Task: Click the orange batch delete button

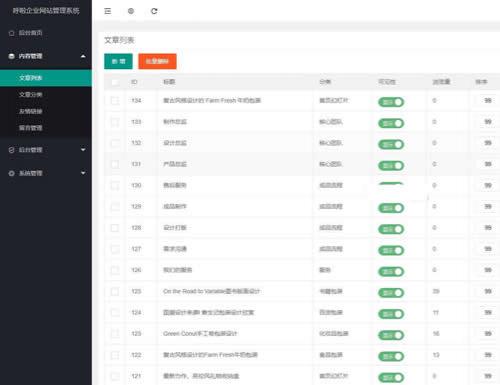Action: [x=157, y=61]
